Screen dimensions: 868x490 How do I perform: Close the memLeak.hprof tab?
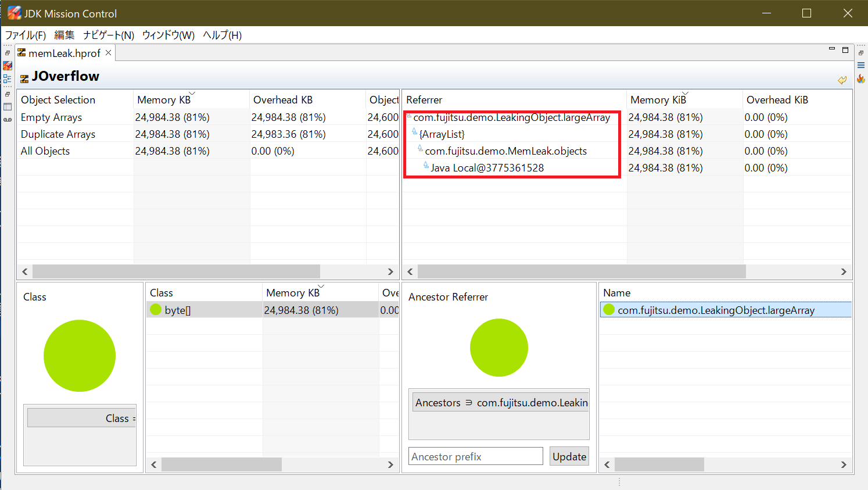pyautogui.click(x=108, y=53)
